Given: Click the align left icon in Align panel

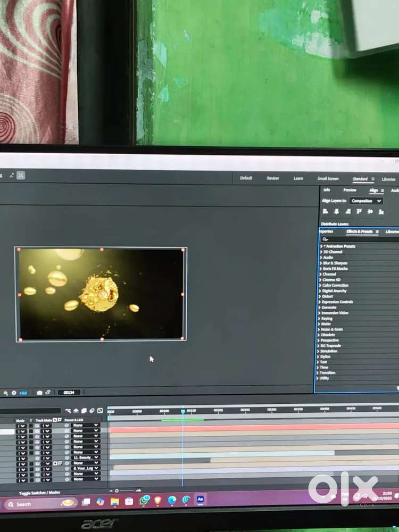Looking at the screenshot, I should (x=325, y=211).
